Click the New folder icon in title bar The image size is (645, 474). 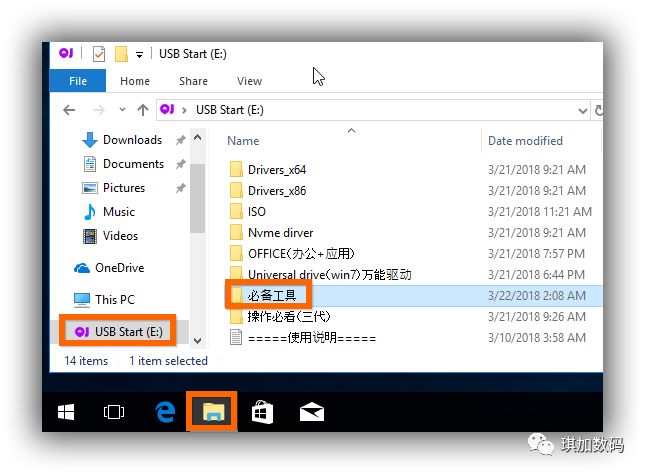click(x=121, y=54)
